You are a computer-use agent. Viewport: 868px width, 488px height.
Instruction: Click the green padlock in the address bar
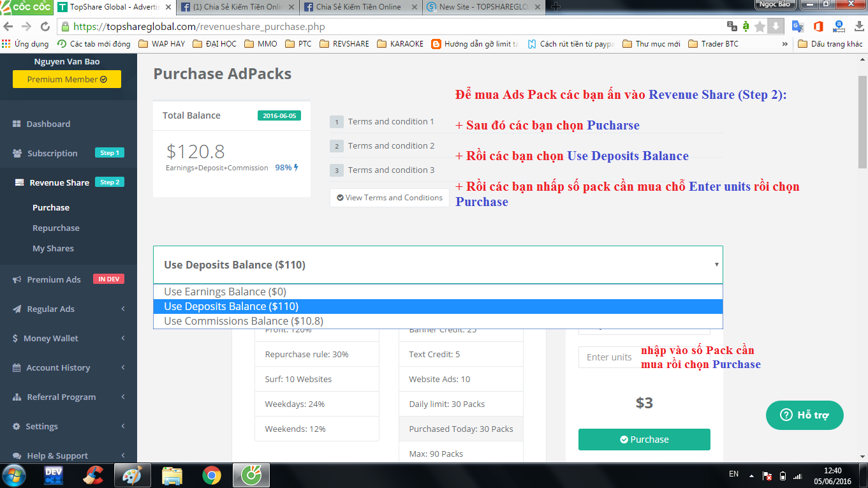point(65,27)
